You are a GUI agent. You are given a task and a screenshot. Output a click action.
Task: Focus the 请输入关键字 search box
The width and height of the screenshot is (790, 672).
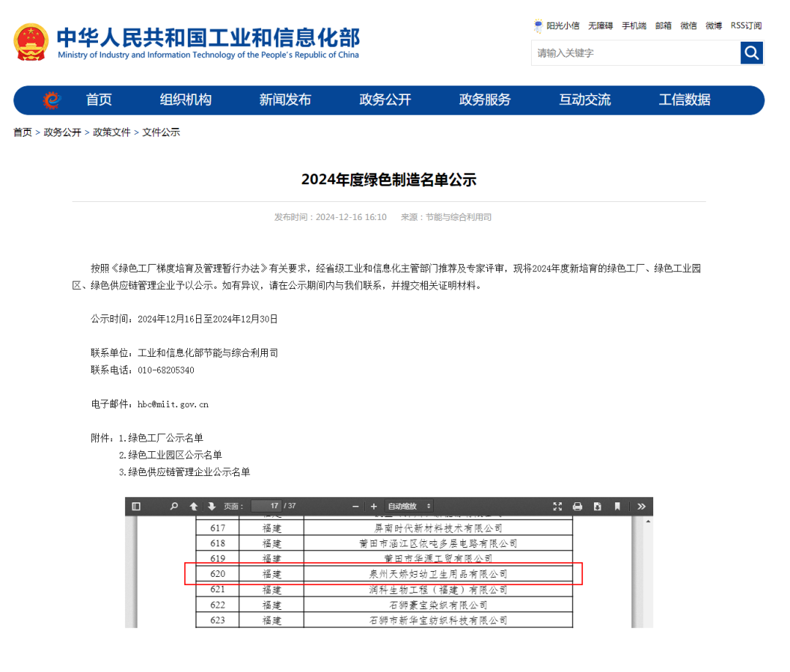pos(635,53)
